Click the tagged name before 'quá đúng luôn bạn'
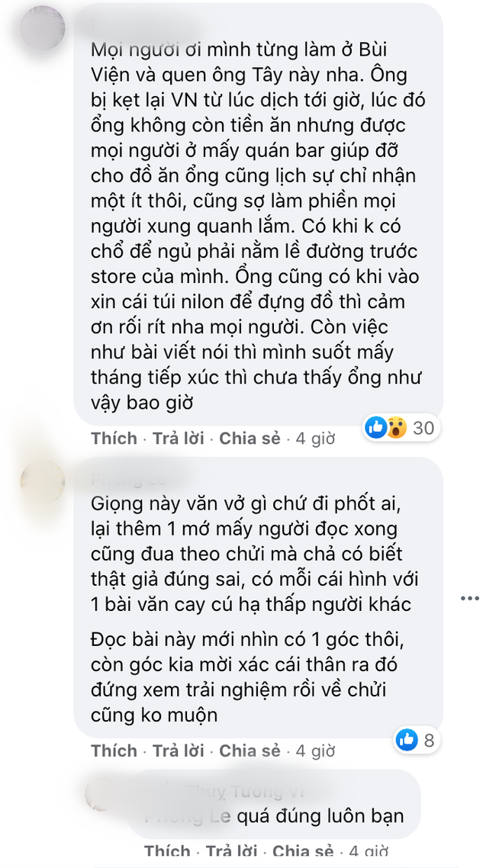The width and height of the screenshot is (496, 868). coord(187,816)
